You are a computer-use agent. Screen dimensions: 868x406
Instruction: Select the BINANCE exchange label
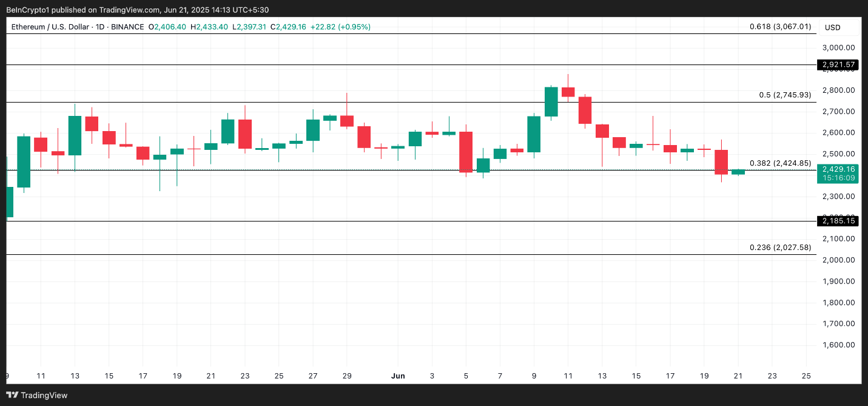click(x=127, y=27)
